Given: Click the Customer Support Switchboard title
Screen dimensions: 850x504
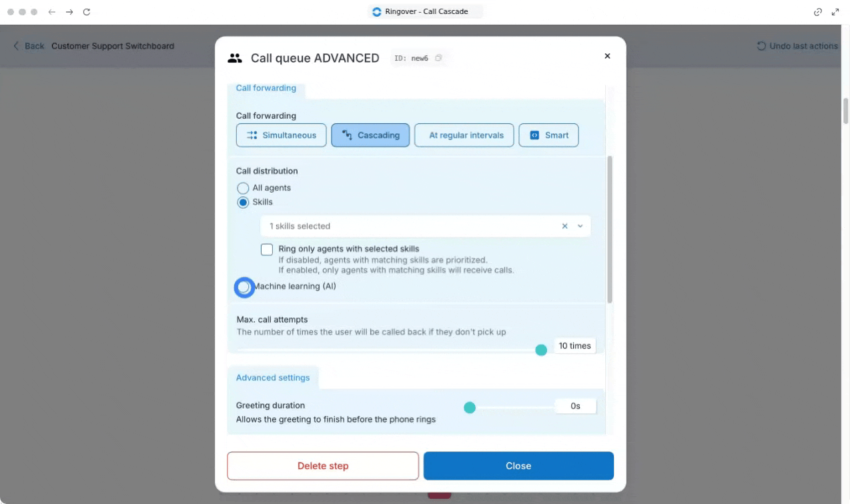Looking at the screenshot, I should [113, 46].
